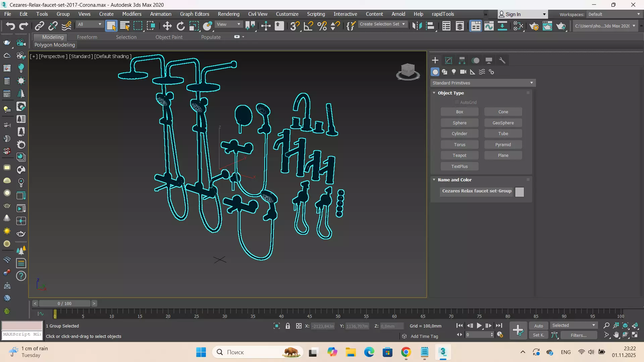Click the Teapot primitive button

pyautogui.click(x=459, y=155)
